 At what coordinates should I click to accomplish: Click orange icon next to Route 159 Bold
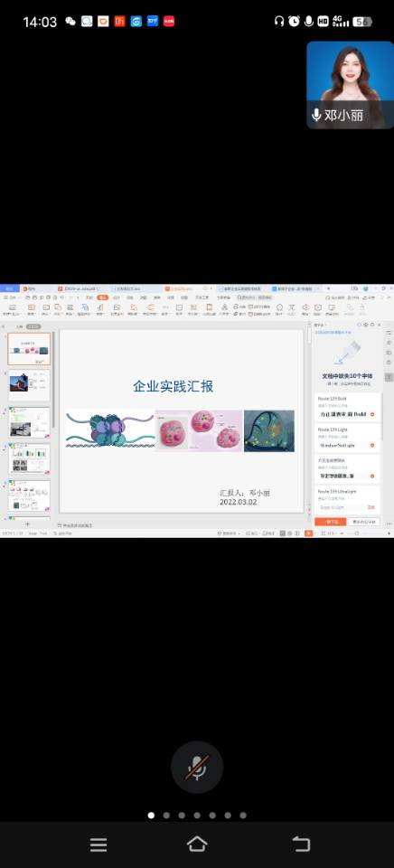tap(372, 414)
